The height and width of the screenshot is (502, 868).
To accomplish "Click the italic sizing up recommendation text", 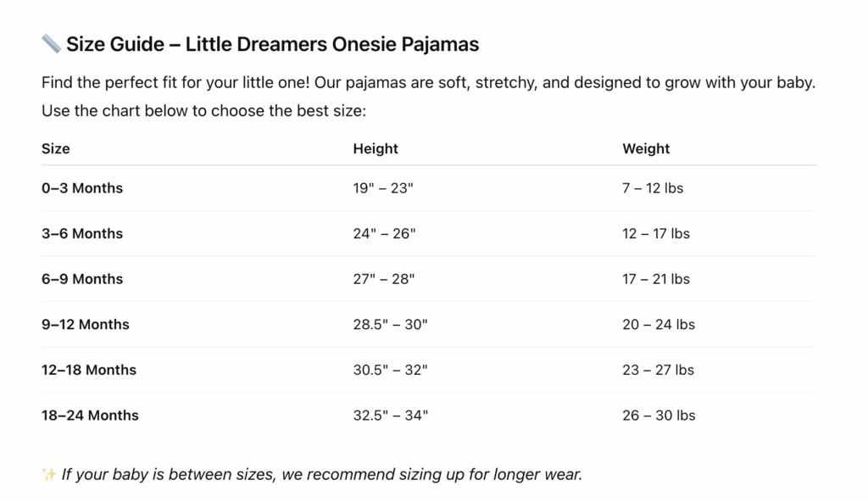I will tap(321, 475).
